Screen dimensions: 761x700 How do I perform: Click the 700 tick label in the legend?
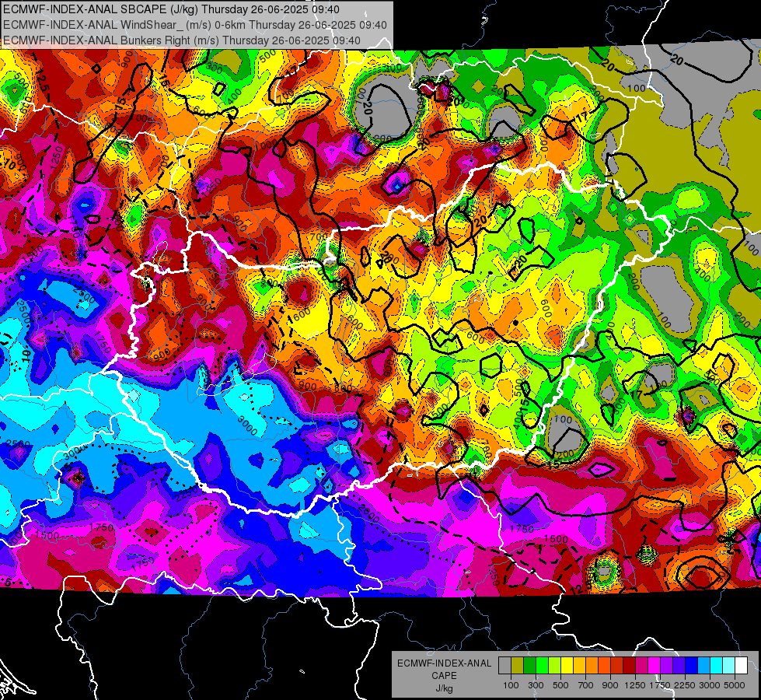pos(585,685)
